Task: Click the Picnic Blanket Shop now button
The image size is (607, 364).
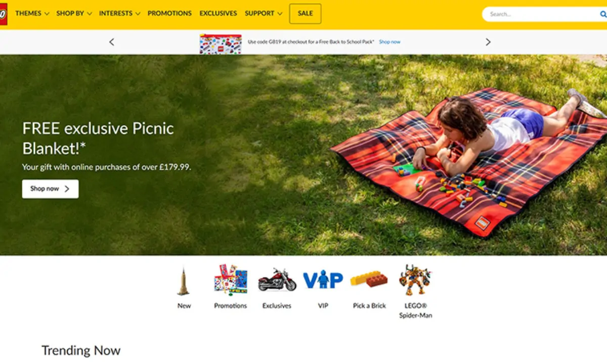Action: point(50,189)
